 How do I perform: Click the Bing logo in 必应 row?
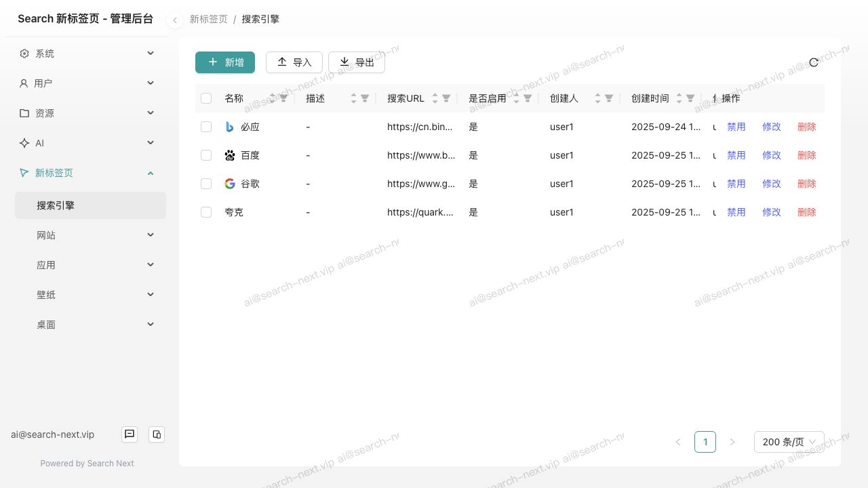(230, 127)
